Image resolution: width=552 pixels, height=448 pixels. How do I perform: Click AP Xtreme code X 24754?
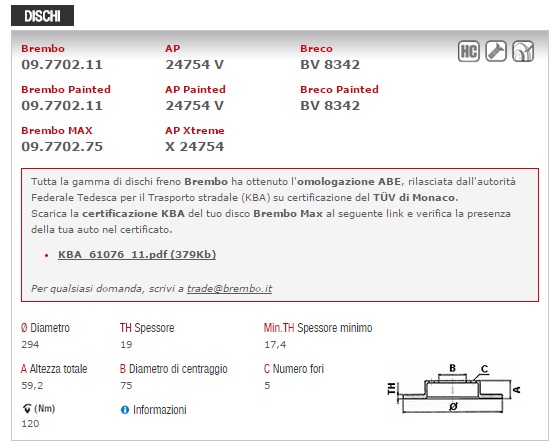pos(195,147)
